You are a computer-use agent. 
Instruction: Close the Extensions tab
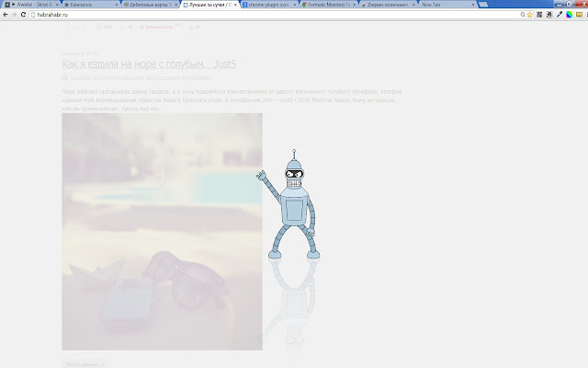(x=117, y=5)
